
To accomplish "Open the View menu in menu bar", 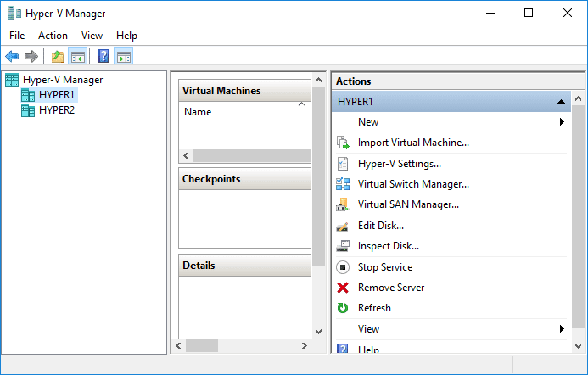I will point(92,36).
